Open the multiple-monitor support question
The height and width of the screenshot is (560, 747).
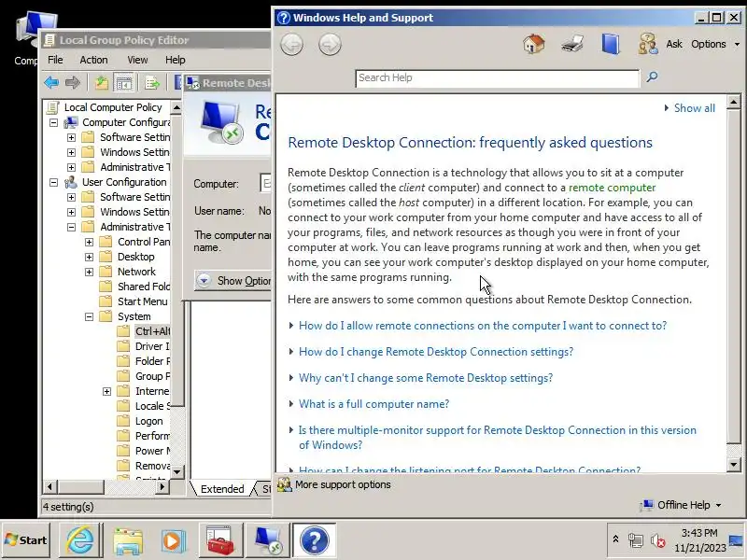click(498, 438)
